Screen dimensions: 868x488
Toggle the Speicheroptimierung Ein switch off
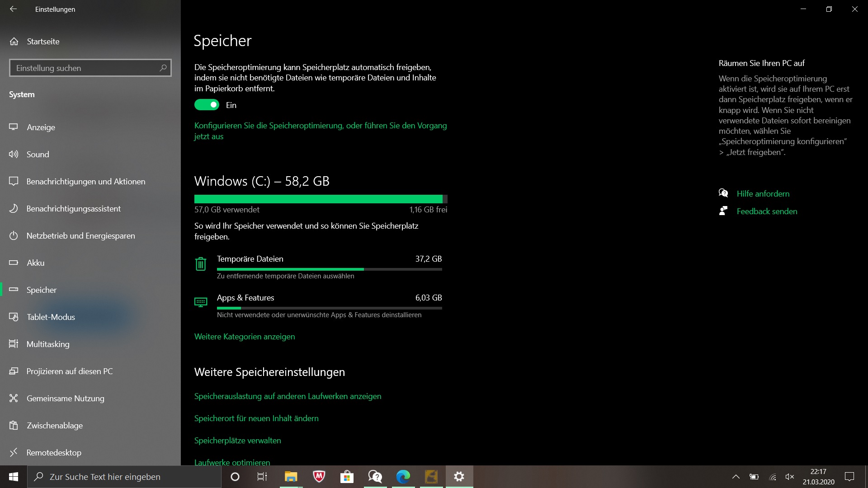207,105
